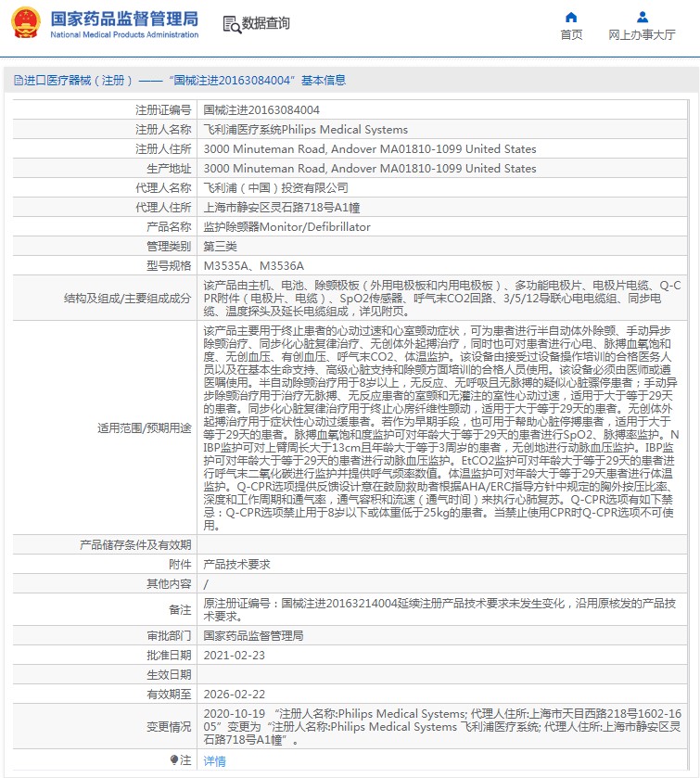The height and width of the screenshot is (778, 700).
Task: Click the 备注 remarks text
Action: coord(439,609)
